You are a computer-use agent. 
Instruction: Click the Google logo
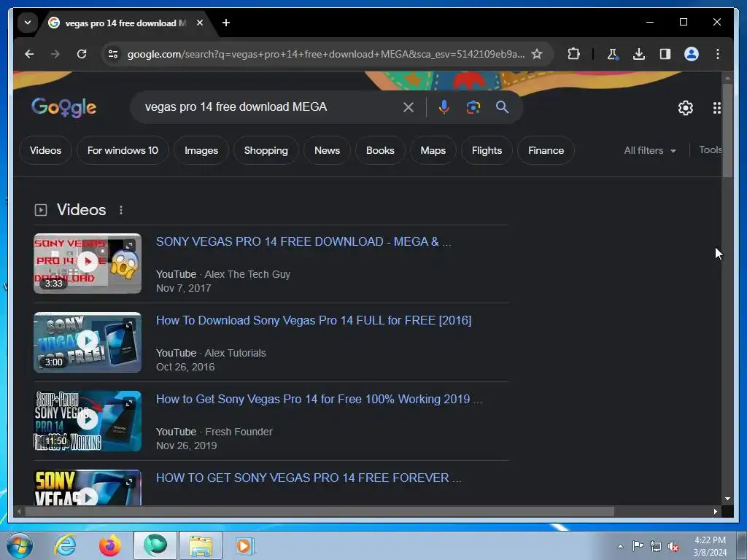tap(64, 108)
